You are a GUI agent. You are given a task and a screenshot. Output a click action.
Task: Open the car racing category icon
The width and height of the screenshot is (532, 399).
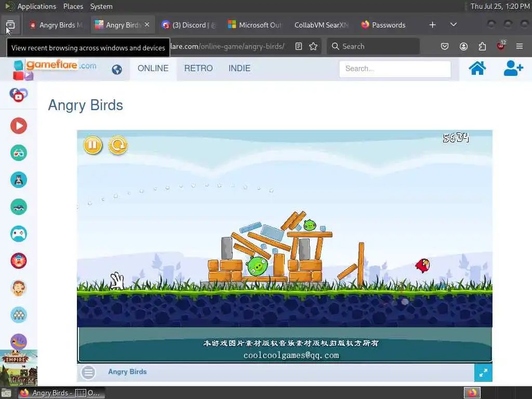[x=19, y=207]
